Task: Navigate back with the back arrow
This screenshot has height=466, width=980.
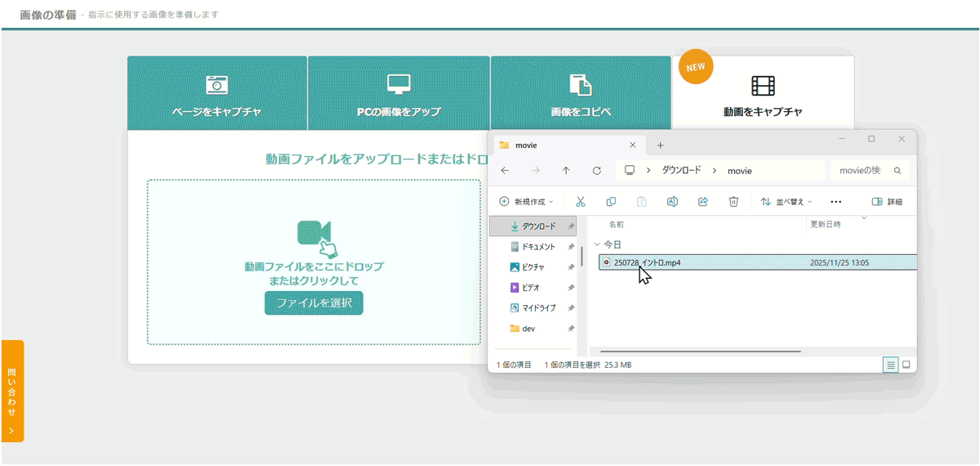Action: click(x=505, y=171)
